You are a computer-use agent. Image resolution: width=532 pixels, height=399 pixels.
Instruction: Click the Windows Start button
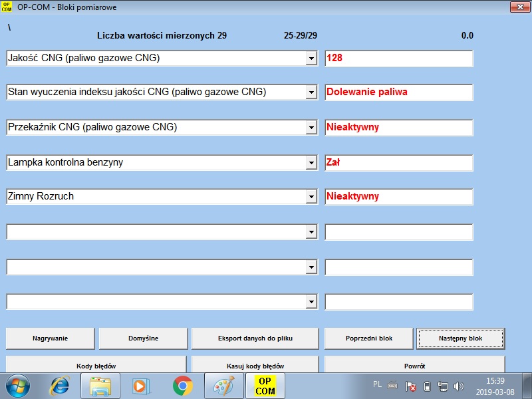[x=18, y=386]
